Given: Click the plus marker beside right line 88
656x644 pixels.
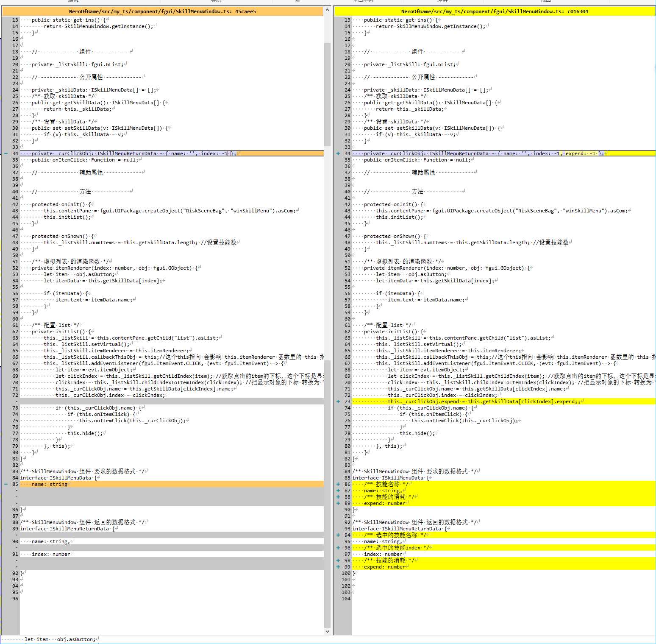Looking at the screenshot, I should 338,497.
